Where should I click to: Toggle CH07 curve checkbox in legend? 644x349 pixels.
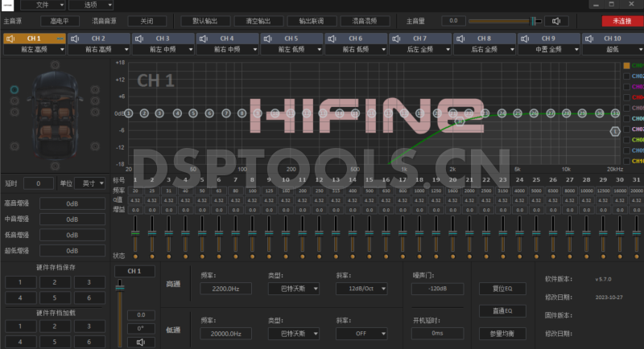(x=626, y=129)
